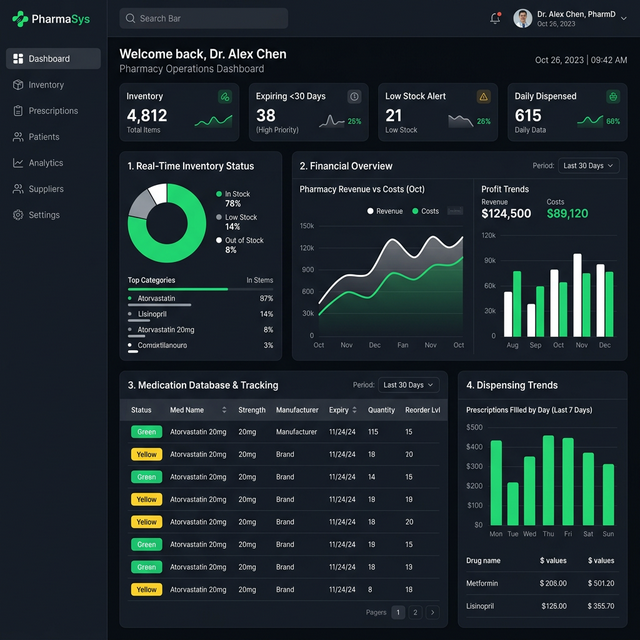Click the Low Stock Alert warning icon
Screen dimensions: 640x640
click(x=484, y=97)
